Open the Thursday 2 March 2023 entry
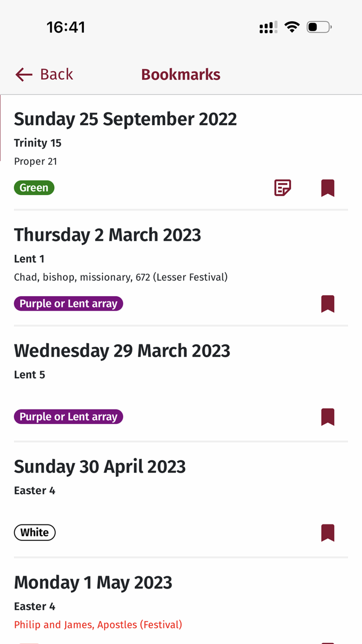362x644 pixels. pos(108,235)
